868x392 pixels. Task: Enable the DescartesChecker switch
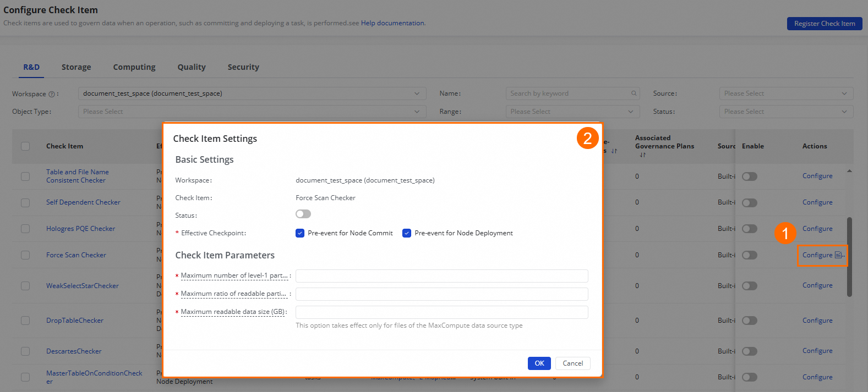750,351
